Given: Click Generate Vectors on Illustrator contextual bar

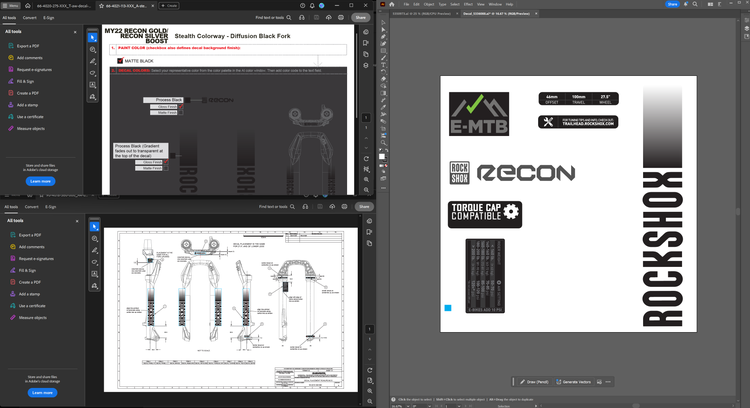Looking at the screenshot, I should (574, 382).
